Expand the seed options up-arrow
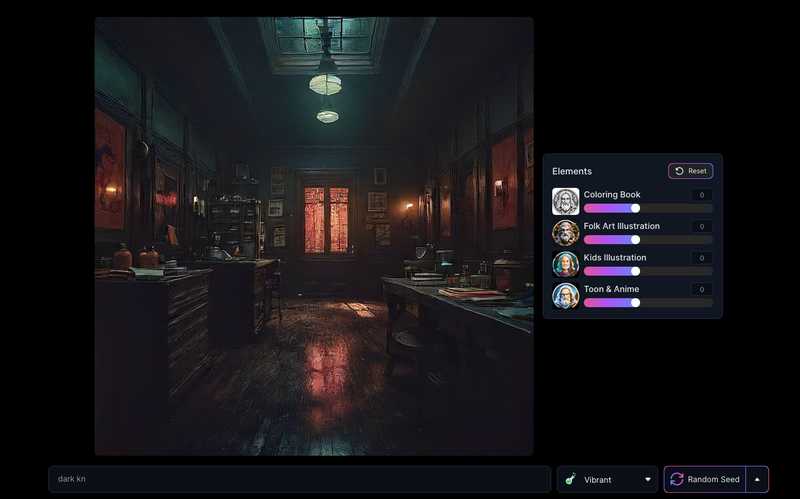Screen dimensions: 800x499 point(757,480)
